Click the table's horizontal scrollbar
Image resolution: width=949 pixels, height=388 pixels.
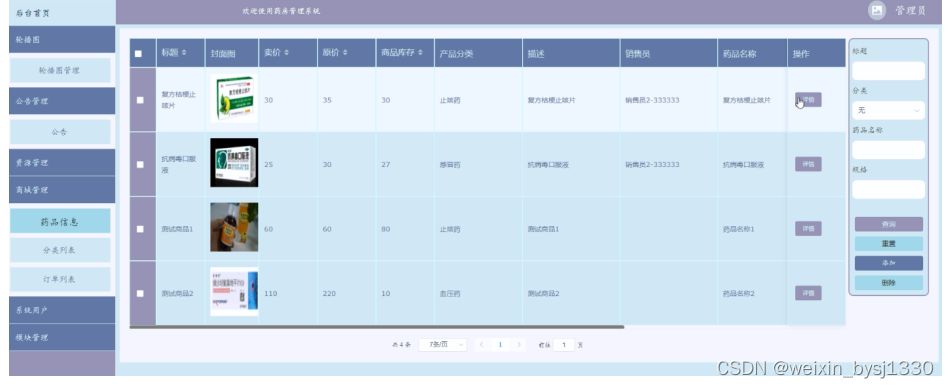coord(376,327)
